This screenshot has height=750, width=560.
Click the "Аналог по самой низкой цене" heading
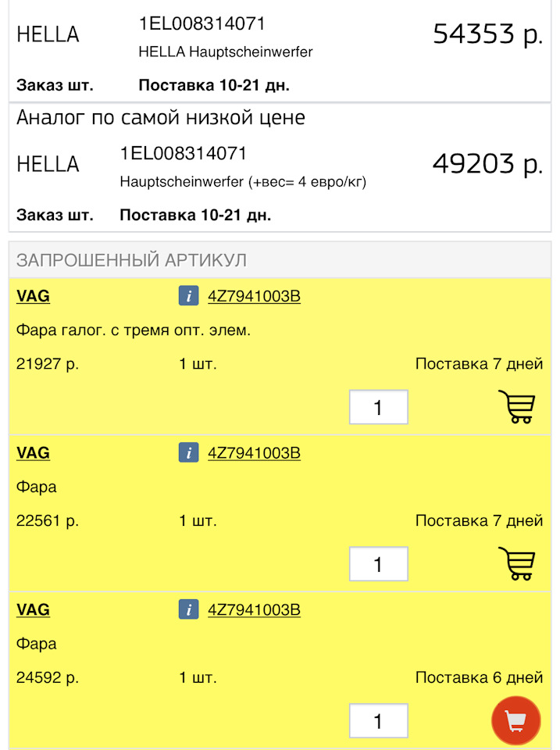coord(161,118)
